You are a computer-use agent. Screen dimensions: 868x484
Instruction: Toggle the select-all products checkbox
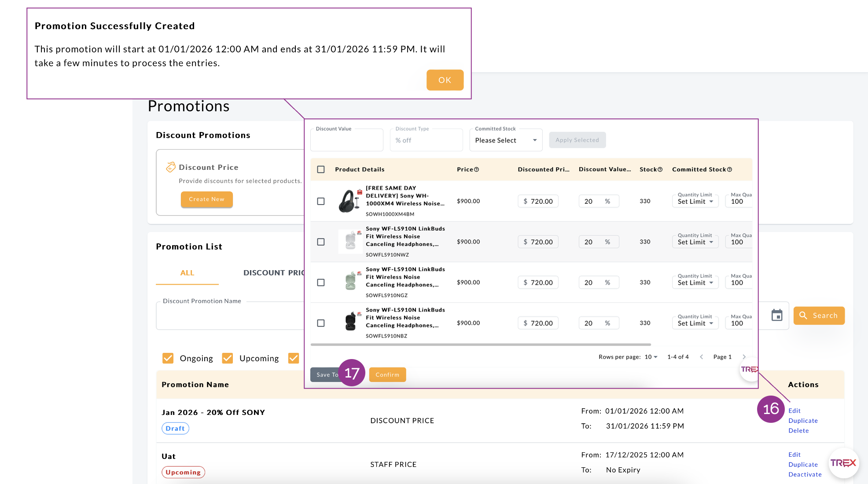click(x=321, y=169)
